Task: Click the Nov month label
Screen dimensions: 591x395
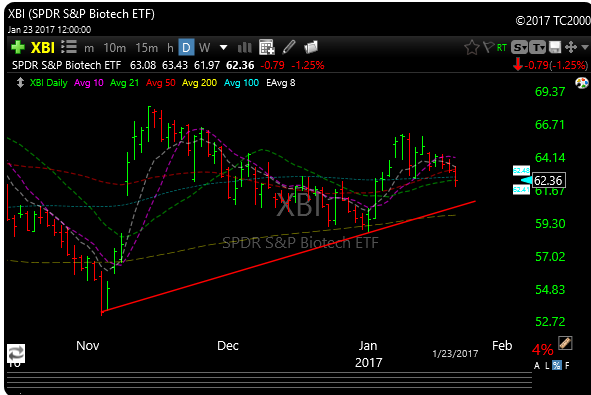Action: pos(87,346)
